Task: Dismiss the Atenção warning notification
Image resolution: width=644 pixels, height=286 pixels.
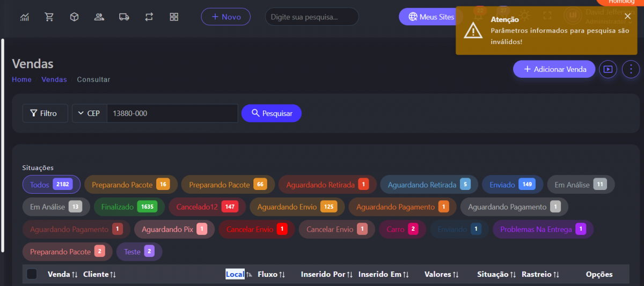Action: tap(627, 16)
